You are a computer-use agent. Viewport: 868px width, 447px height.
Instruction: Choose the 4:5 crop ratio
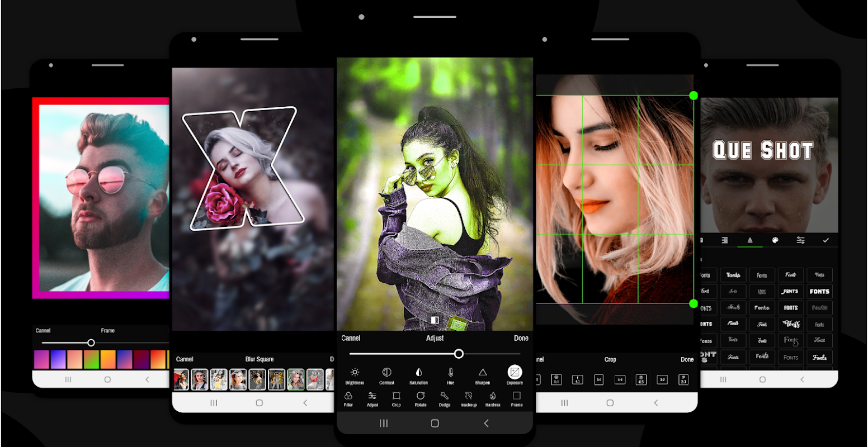click(641, 380)
